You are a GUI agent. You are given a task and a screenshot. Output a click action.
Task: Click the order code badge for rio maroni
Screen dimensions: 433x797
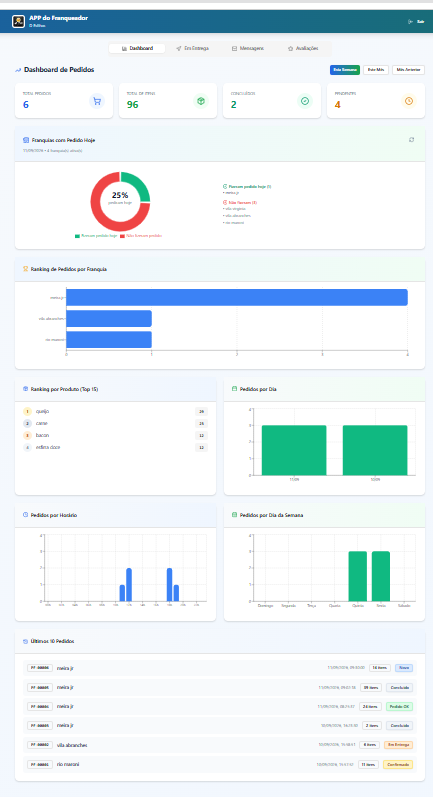(40, 764)
